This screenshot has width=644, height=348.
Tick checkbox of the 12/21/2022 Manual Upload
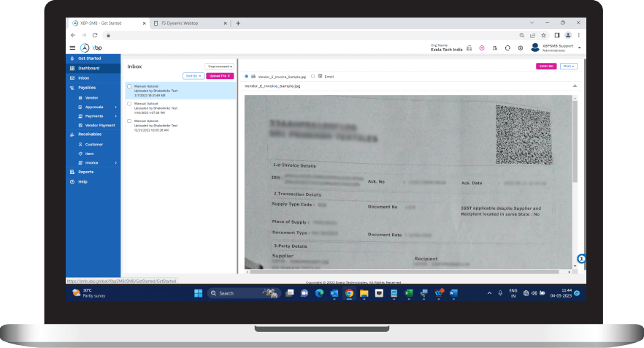click(x=129, y=121)
